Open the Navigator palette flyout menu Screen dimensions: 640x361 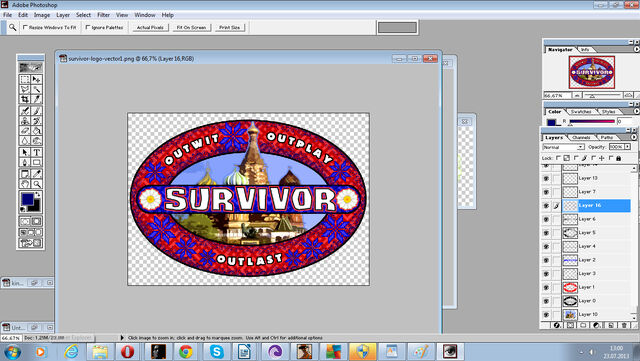(x=636, y=49)
